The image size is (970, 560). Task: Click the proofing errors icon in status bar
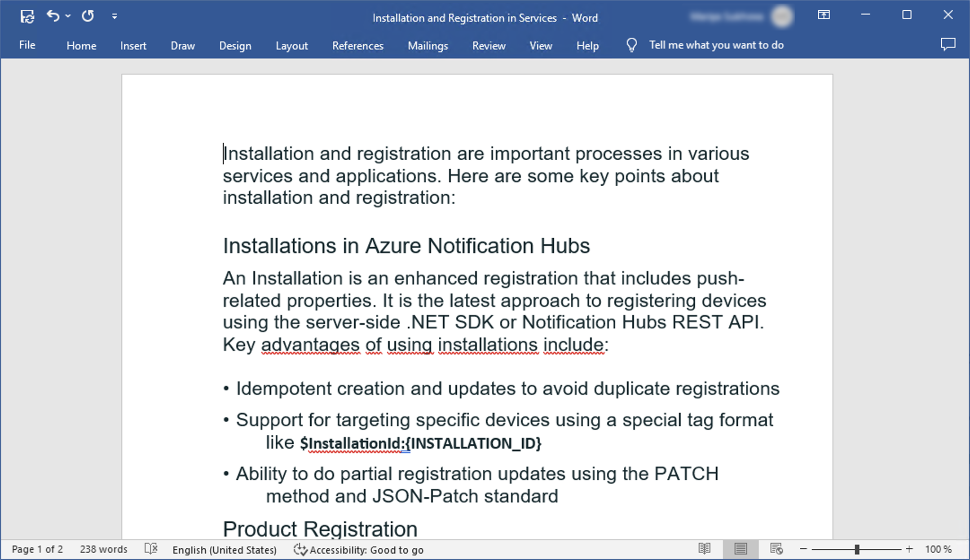coord(151,549)
